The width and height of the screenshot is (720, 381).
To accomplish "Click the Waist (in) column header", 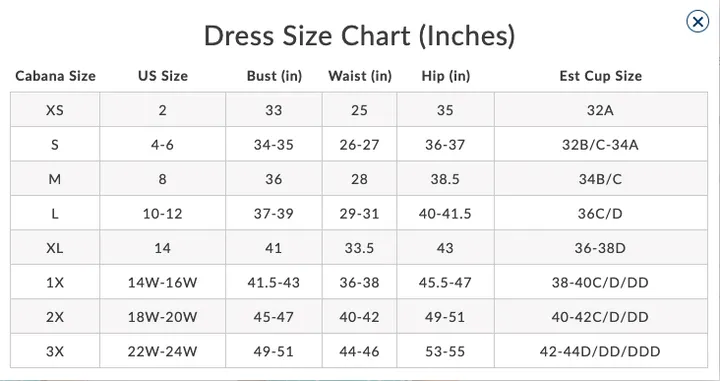I will click(x=360, y=76).
